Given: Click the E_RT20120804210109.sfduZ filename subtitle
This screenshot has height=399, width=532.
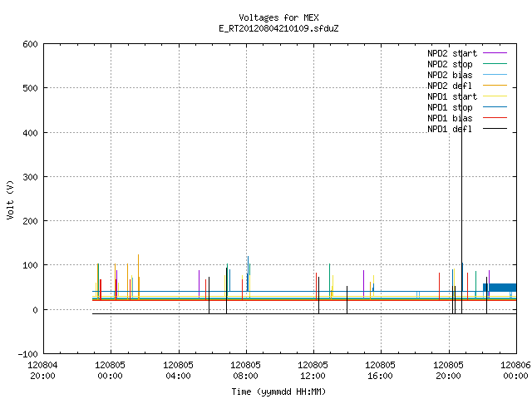Looking at the screenshot, I should point(278,28).
